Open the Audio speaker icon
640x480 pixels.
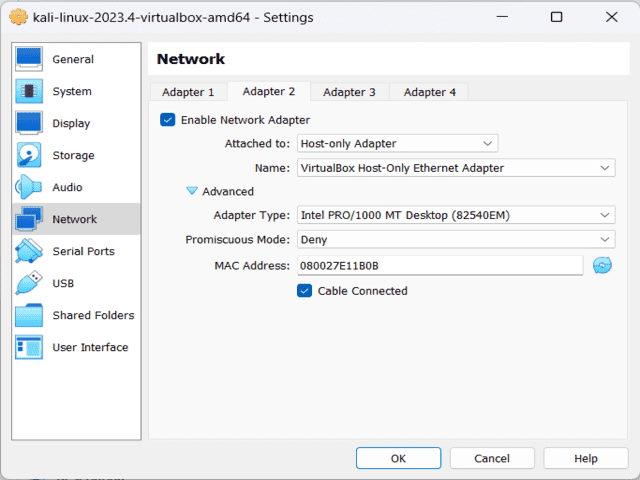29,188
